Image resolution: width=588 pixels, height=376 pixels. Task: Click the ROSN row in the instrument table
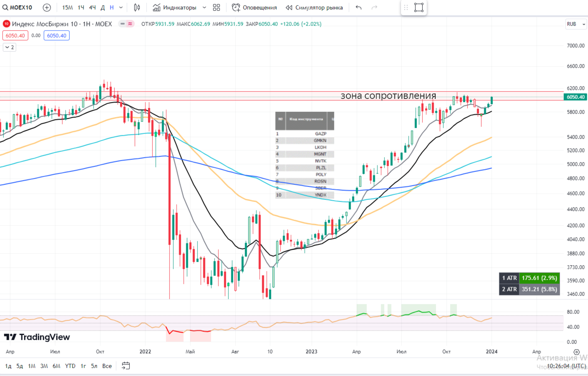point(305,182)
